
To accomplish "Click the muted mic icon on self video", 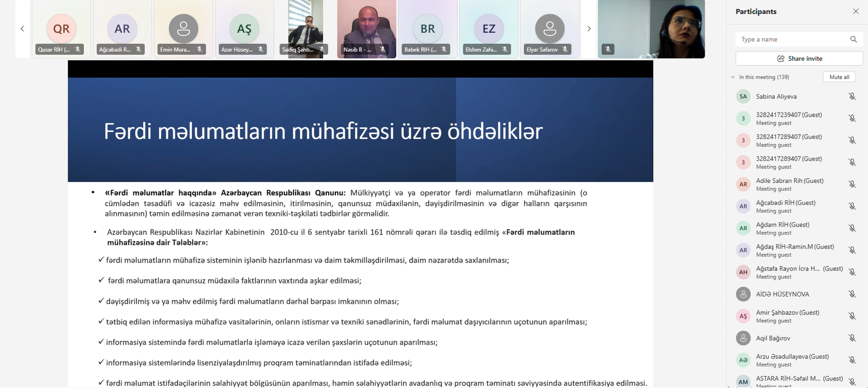I will click(x=608, y=49).
